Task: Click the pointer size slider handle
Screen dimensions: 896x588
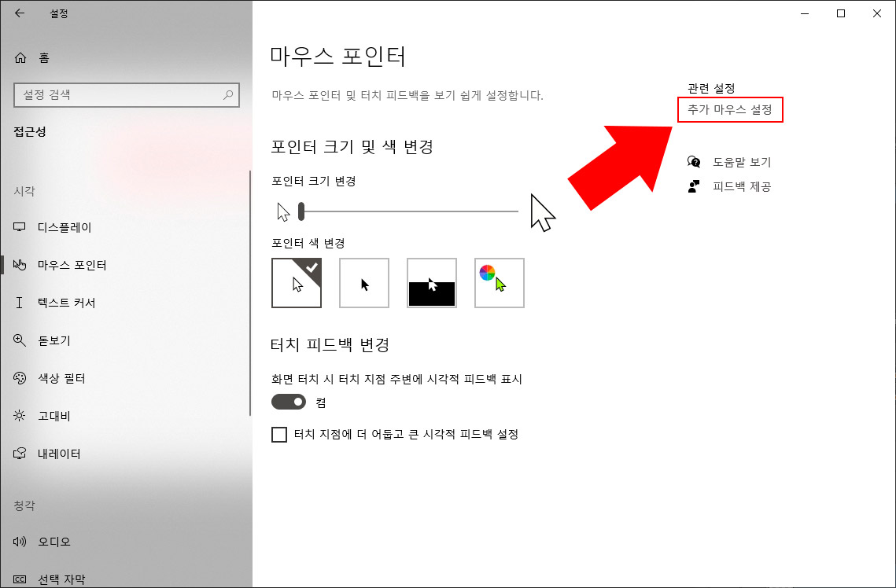Action: click(x=301, y=211)
